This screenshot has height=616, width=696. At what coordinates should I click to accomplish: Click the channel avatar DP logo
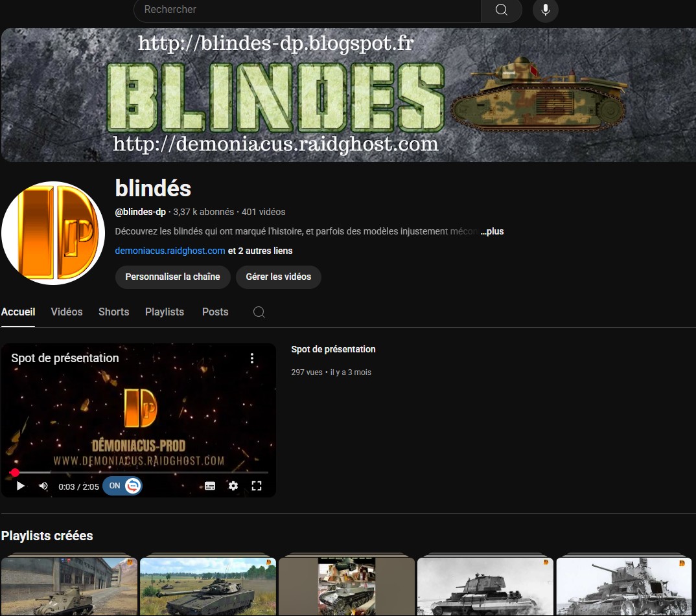tap(53, 233)
